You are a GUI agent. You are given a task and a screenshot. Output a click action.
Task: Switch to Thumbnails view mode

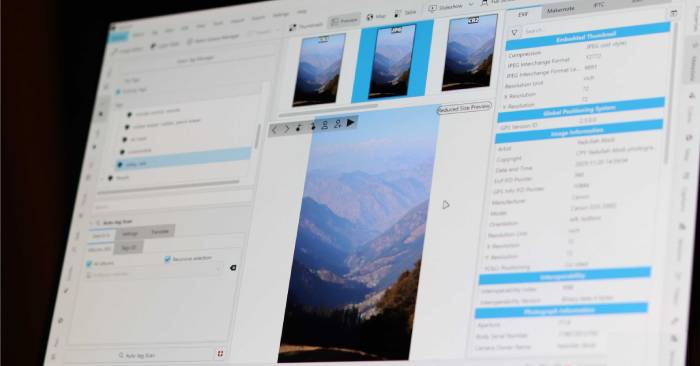click(x=305, y=26)
